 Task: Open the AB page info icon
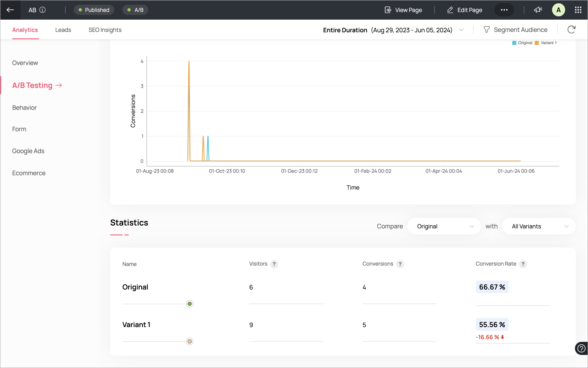pos(42,10)
